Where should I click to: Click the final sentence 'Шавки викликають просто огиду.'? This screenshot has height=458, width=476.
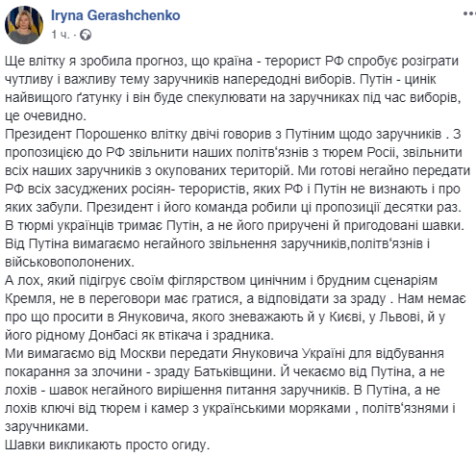click(107, 445)
